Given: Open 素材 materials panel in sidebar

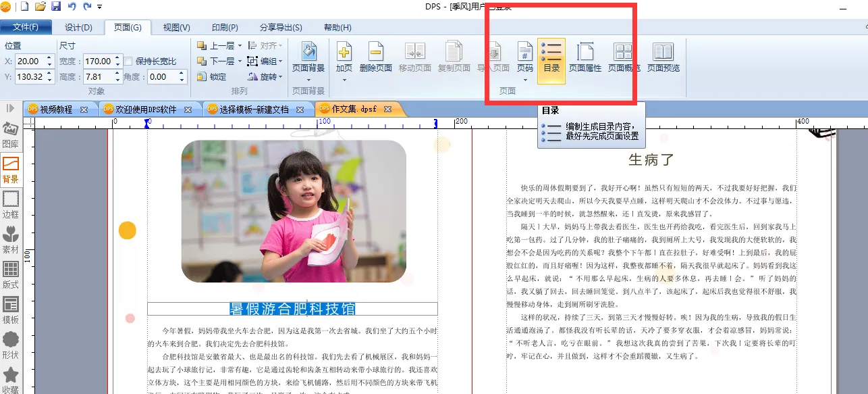Looking at the screenshot, I should click(x=10, y=240).
